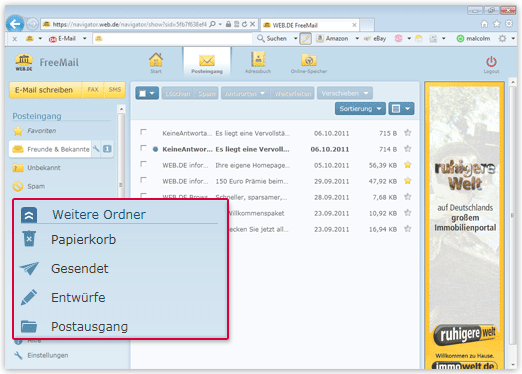Click the Löschen button
Viewport: 522px width, 374px height.
178,93
